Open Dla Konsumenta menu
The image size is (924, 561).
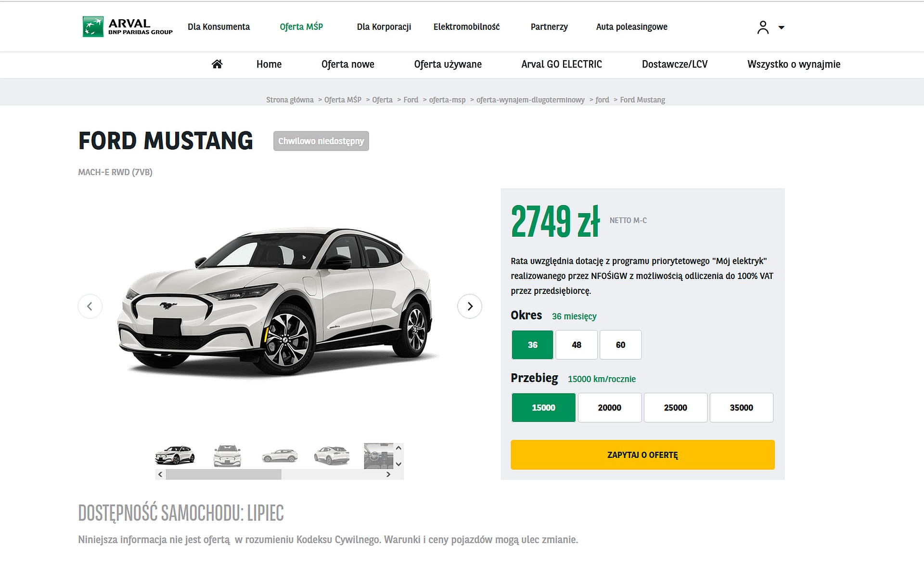[x=219, y=27]
